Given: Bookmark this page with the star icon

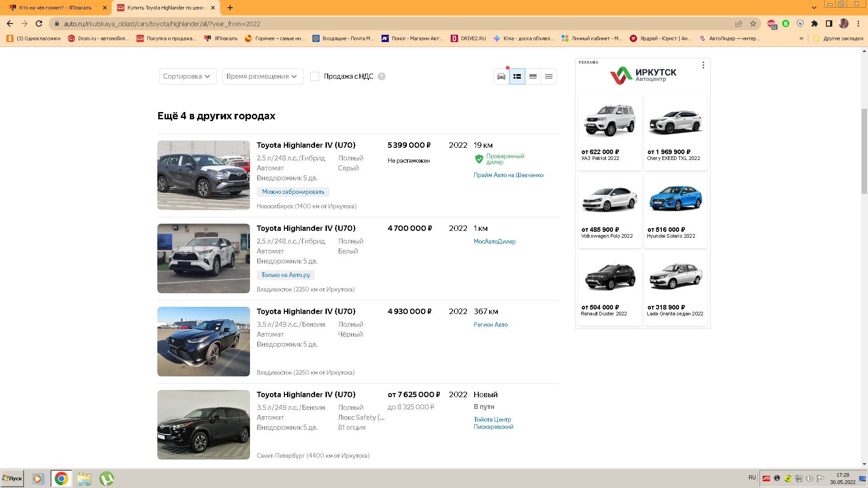Looking at the screenshot, I should point(753,23).
